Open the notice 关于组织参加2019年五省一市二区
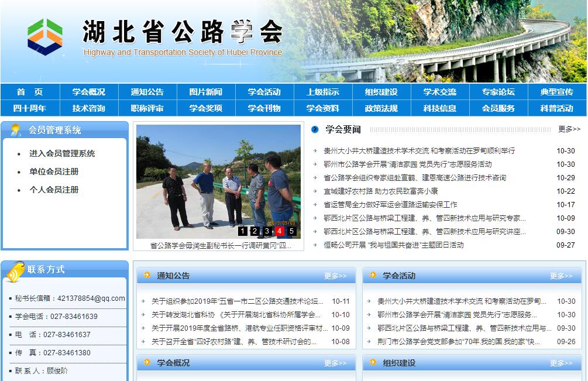This screenshot has height=381, width=588. tap(238, 301)
